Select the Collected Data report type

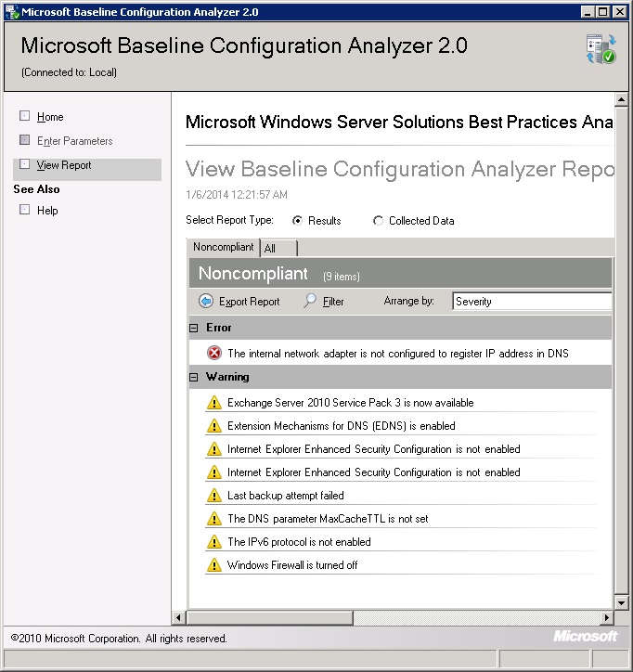pos(378,221)
